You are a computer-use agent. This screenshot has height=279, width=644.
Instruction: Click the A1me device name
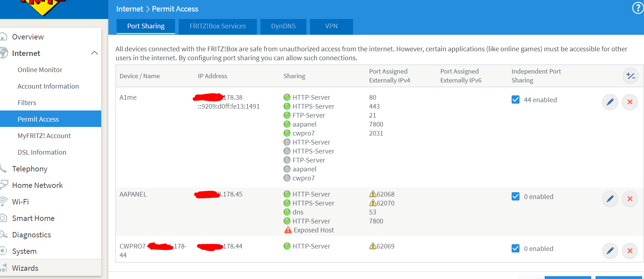pyautogui.click(x=128, y=97)
